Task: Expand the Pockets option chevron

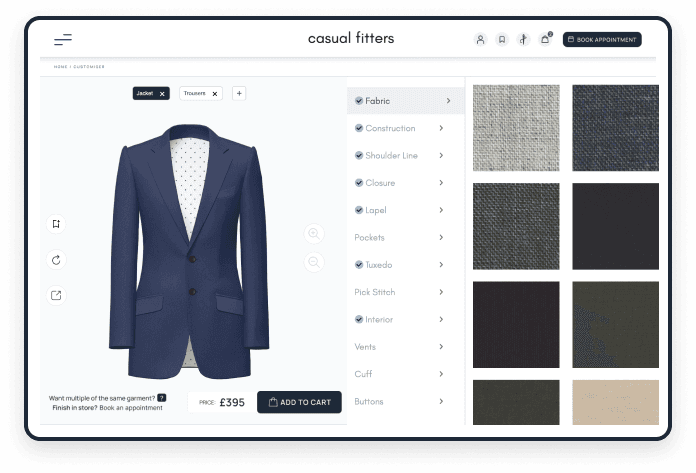Action: tap(441, 237)
